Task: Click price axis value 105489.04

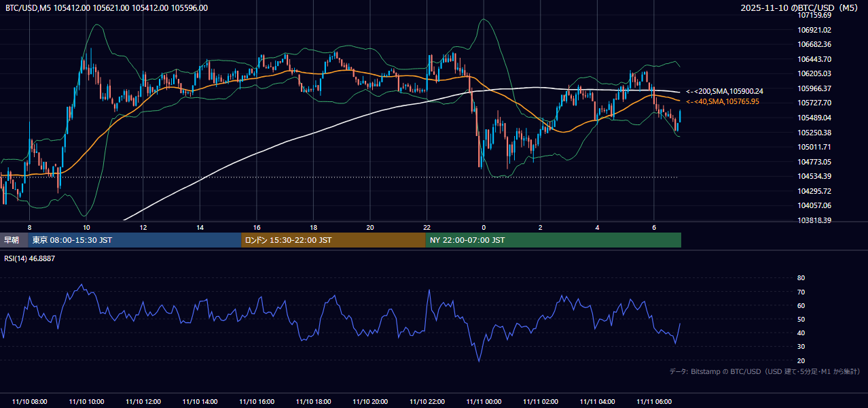Action: tap(814, 118)
